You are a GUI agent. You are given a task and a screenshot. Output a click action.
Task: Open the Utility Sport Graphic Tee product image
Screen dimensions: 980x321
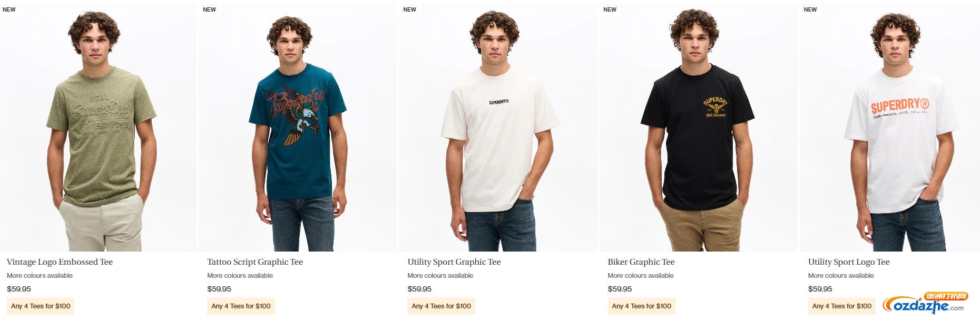coord(498,126)
